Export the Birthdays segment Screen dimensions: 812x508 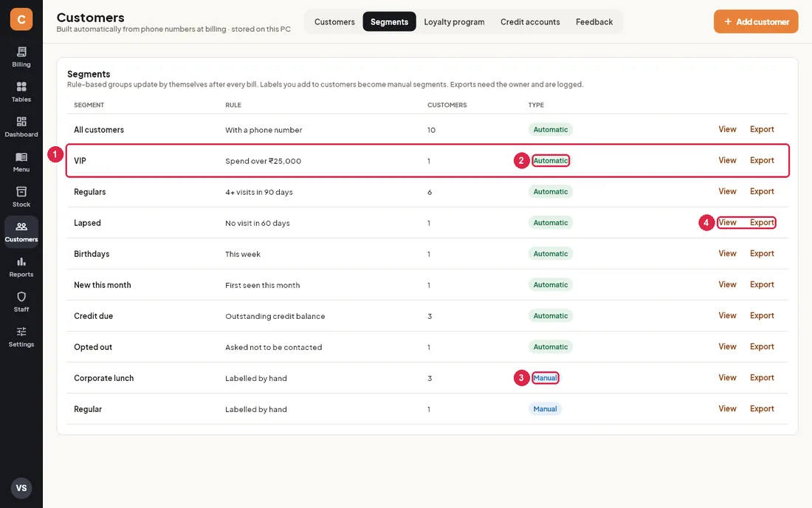tap(762, 254)
